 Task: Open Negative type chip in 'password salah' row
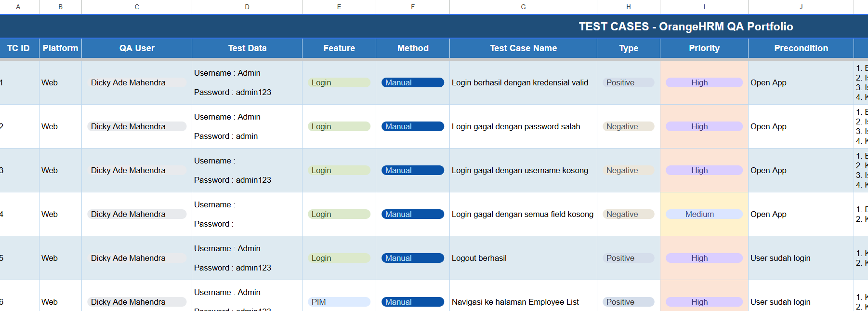(629, 126)
